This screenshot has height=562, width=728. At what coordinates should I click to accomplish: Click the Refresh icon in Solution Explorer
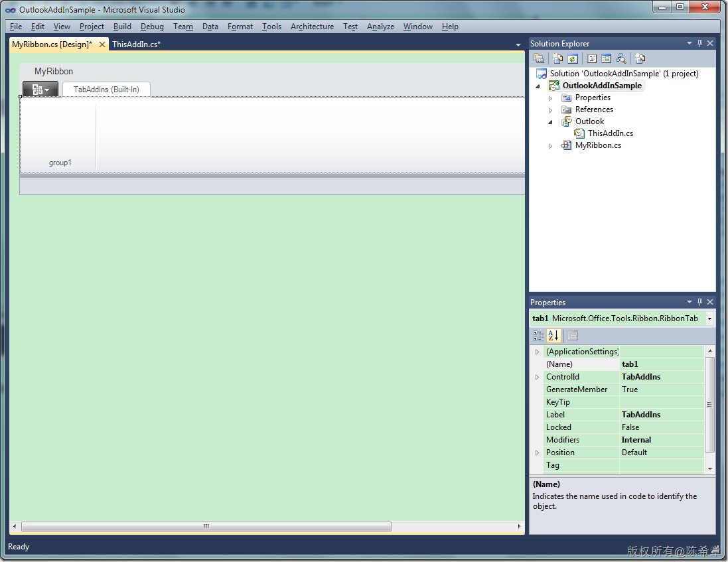573,58
